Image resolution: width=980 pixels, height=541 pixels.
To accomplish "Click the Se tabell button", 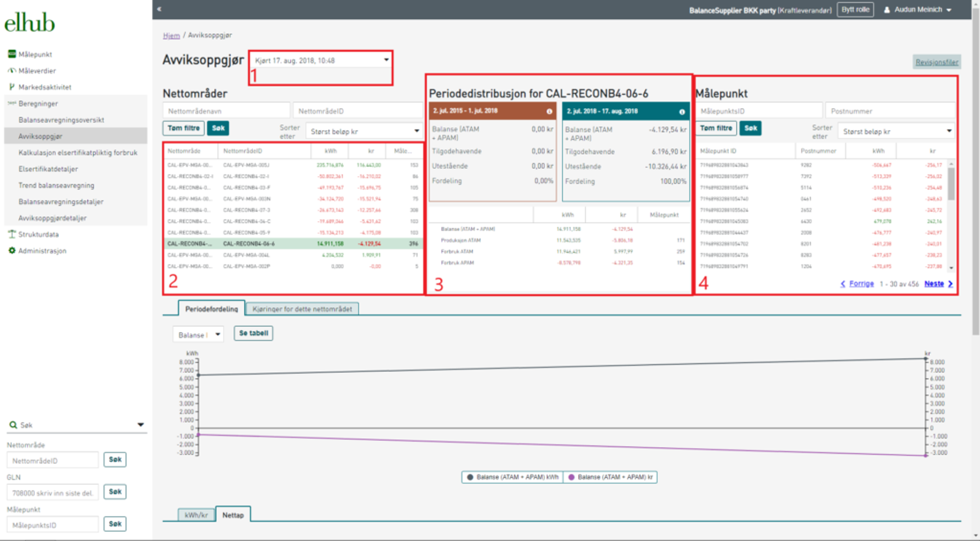I will pos(253,333).
